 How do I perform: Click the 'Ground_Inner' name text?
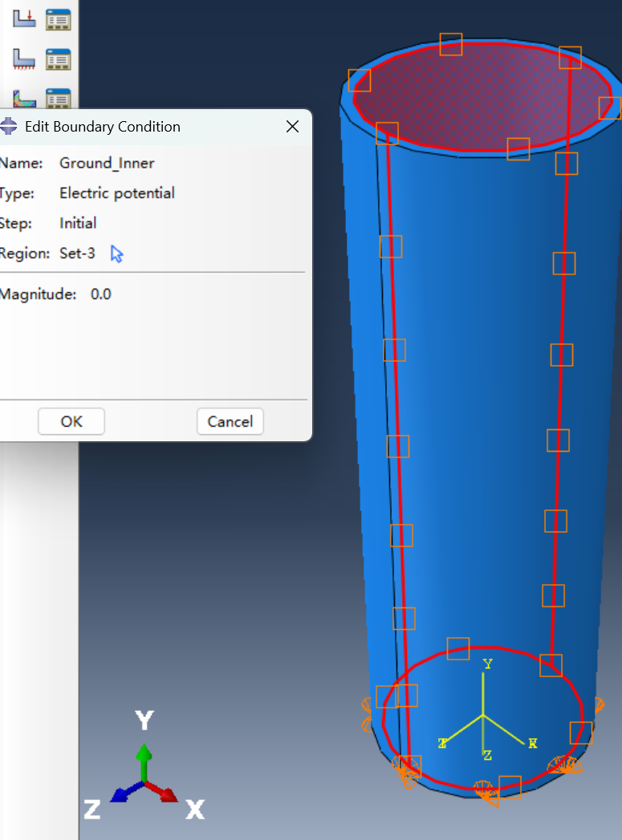click(x=107, y=163)
